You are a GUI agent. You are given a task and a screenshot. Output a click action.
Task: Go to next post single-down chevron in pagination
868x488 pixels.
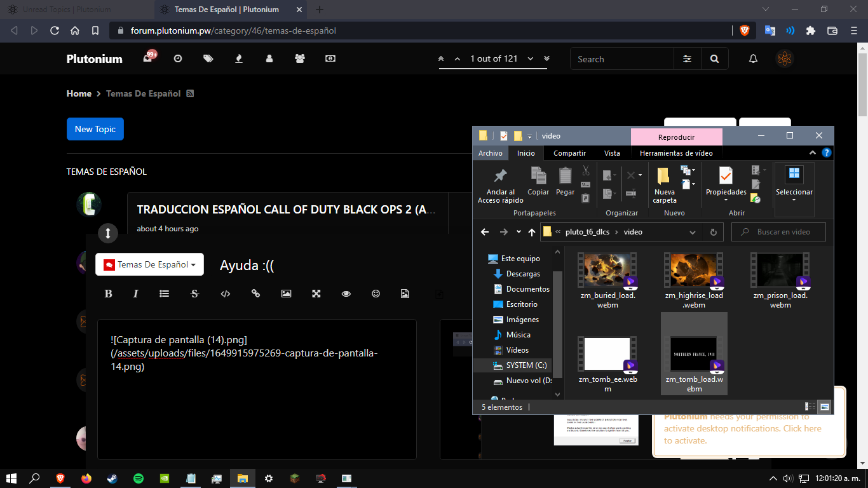531,58
